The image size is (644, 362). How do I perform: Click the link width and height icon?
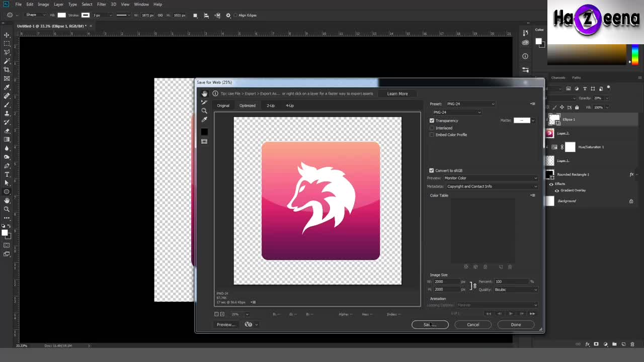point(160,15)
